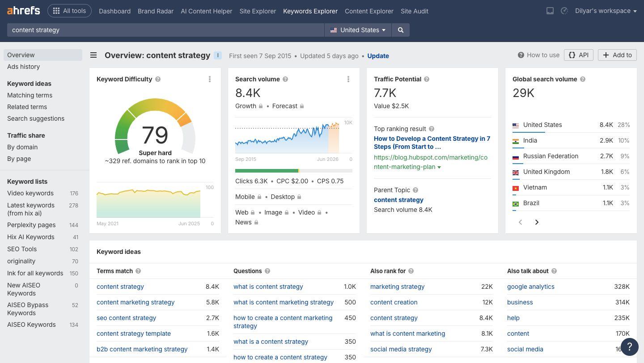
Task: Open the content strategy parent topic link
Action: pyautogui.click(x=398, y=200)
